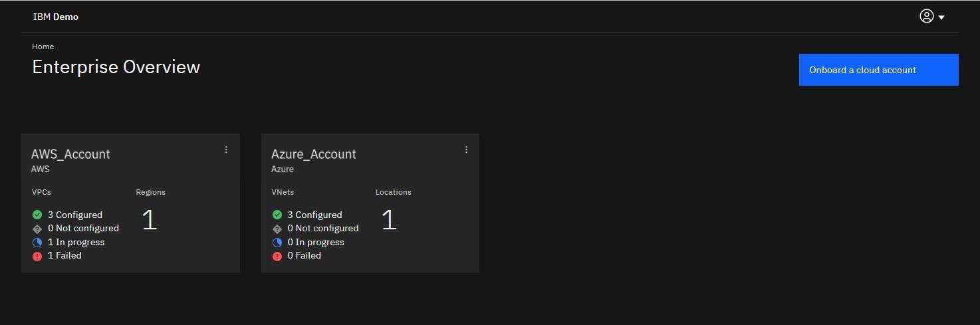Open AWS_Account card overflow menu
Viewport: 980px width, 325px height.
[226, 150]
